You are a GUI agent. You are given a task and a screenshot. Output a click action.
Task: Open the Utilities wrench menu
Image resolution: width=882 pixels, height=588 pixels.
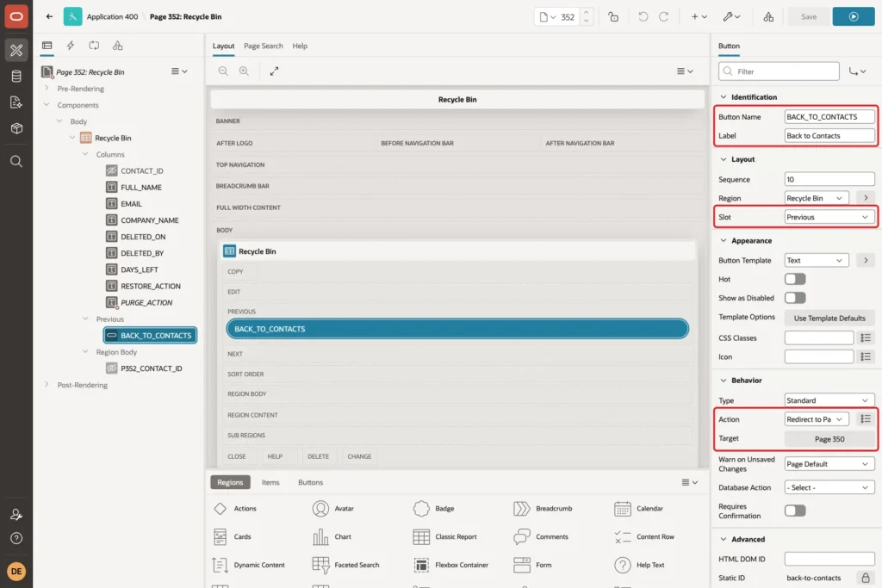point(731,17)
